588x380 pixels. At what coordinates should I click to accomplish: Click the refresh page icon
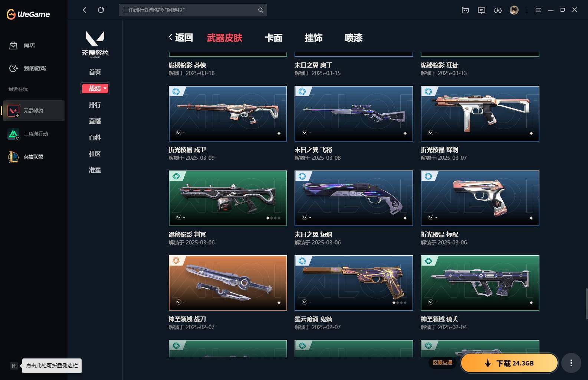101,10
